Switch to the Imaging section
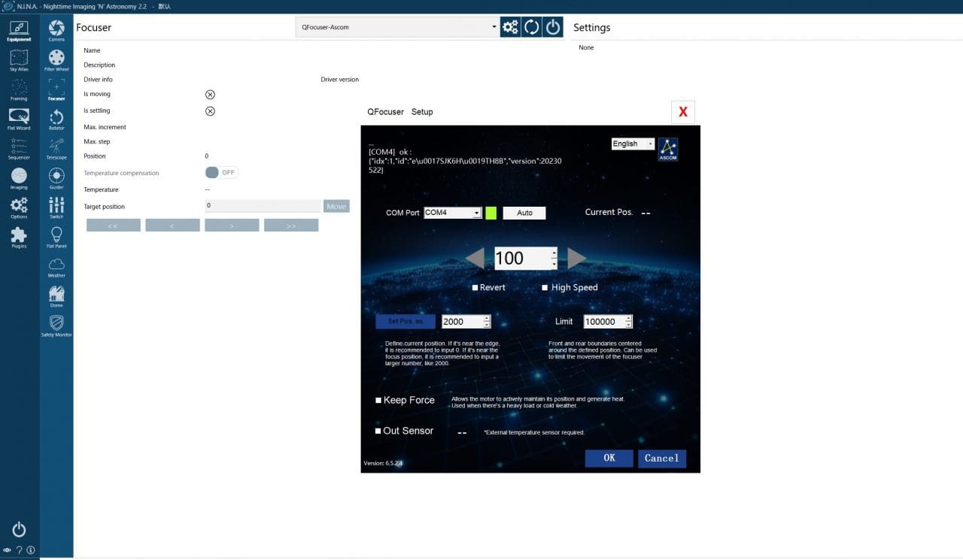 pyautogui.click(x=19, y=178)
